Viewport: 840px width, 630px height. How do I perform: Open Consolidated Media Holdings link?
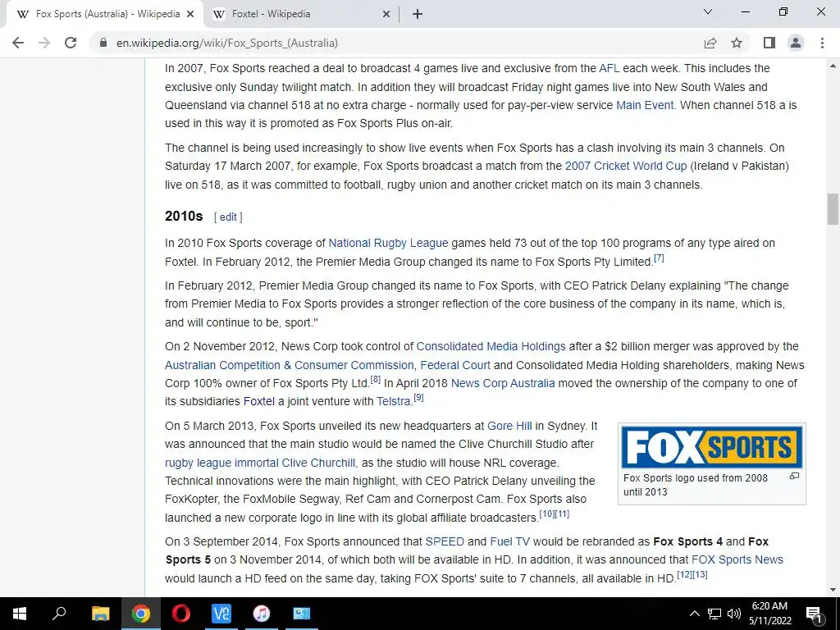(x=491, y=347)
